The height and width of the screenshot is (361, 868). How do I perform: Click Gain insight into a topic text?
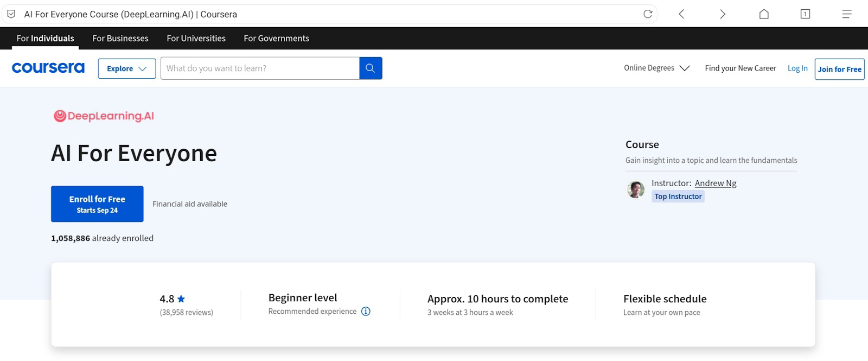pyautogui.click(x=711, y=161)
